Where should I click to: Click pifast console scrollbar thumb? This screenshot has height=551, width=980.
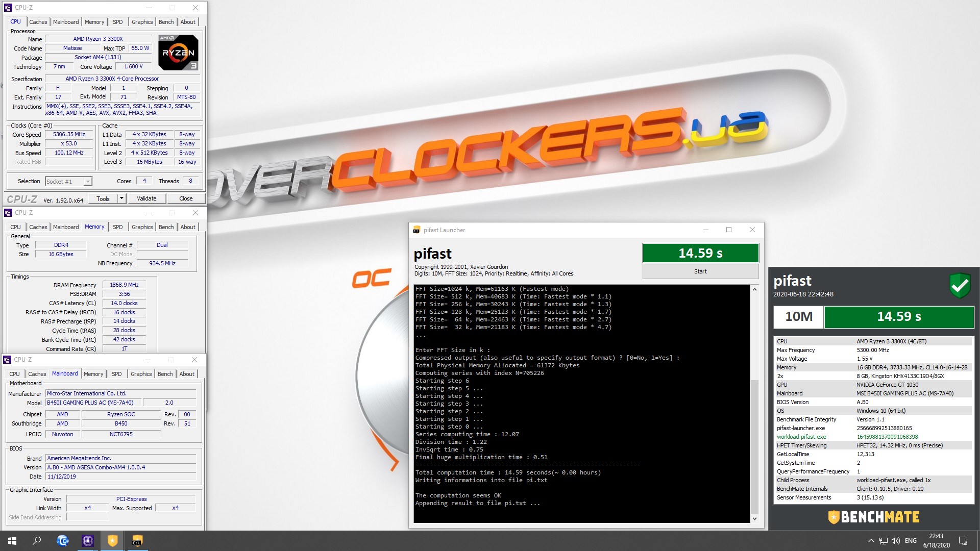coord(754,446)
